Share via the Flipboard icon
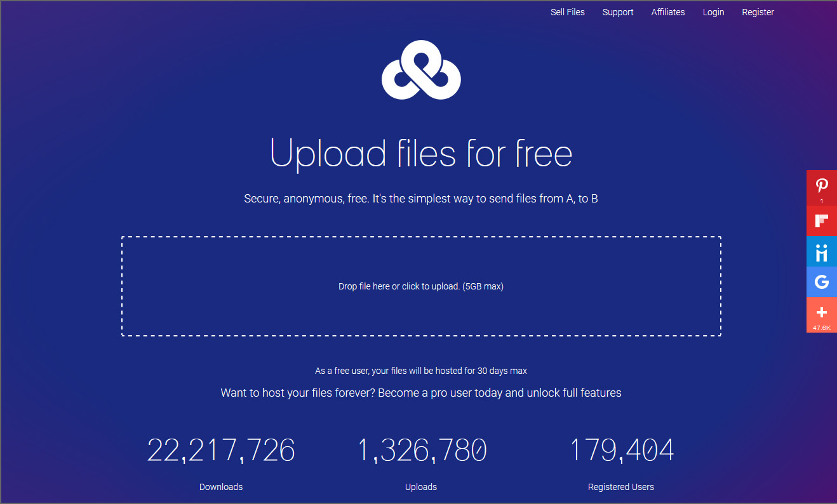Viewport: 837px width, 504px height. click(821, 220)
